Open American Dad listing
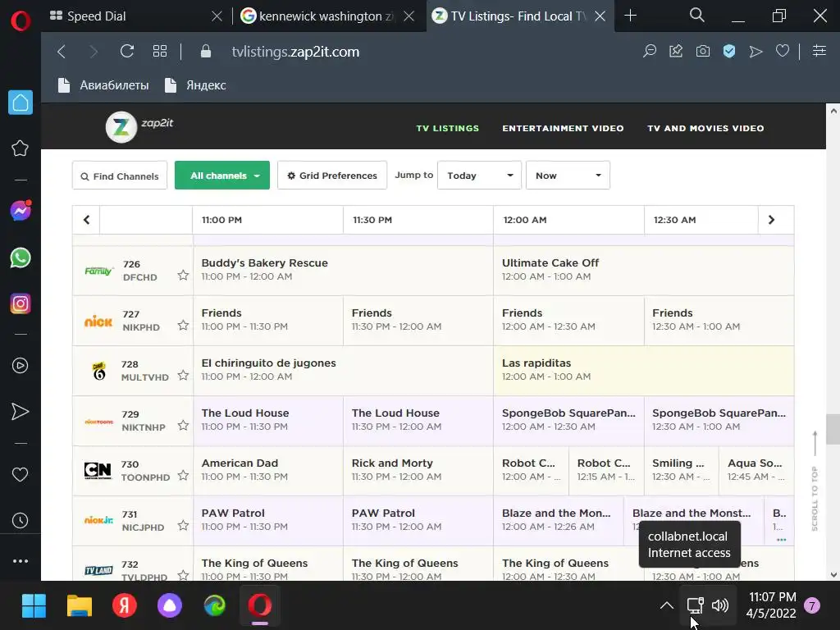Screen dimensions: 840x630 [267, 470]
